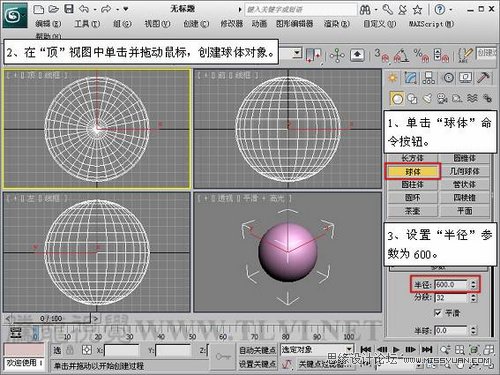Screen dimensions: 500x375
Task: Toggle the Percent Snap icon
Action: (x=421, y=55)
